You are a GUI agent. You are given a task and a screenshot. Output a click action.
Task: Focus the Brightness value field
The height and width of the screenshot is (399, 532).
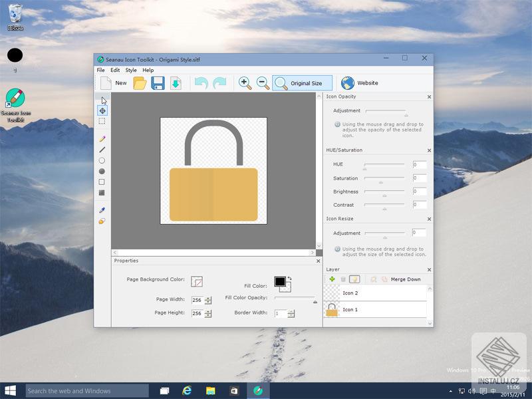pos(420,192)
